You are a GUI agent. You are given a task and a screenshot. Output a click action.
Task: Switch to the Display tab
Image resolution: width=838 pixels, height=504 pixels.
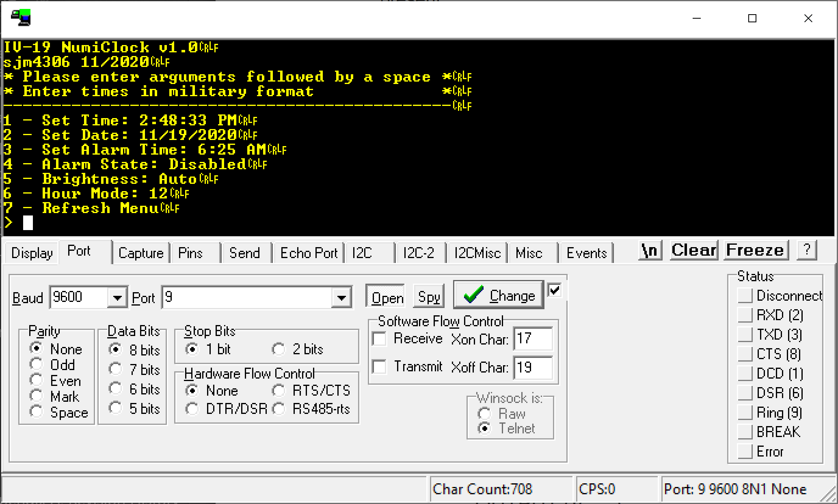pos(32,253)
